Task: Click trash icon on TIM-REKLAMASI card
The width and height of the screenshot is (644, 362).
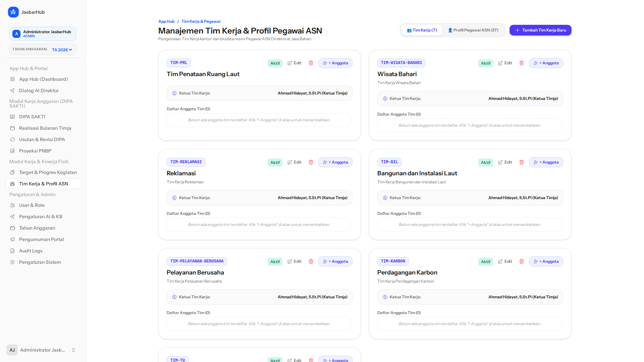Action: [x=311, y=162]
